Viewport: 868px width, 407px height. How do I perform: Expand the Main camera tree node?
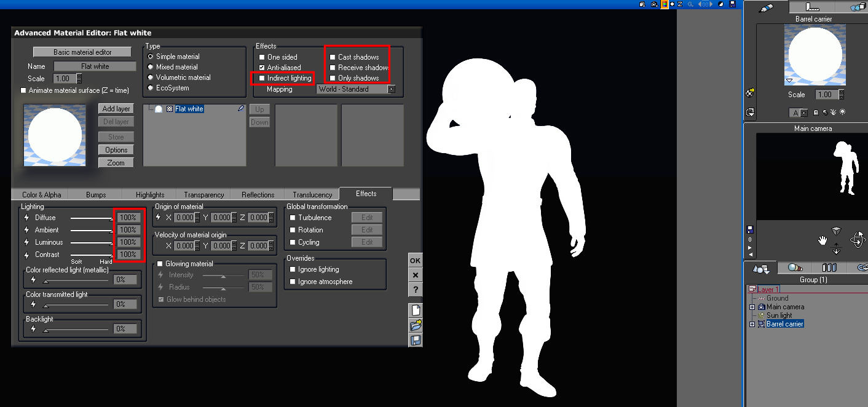[x=752, y=307]
